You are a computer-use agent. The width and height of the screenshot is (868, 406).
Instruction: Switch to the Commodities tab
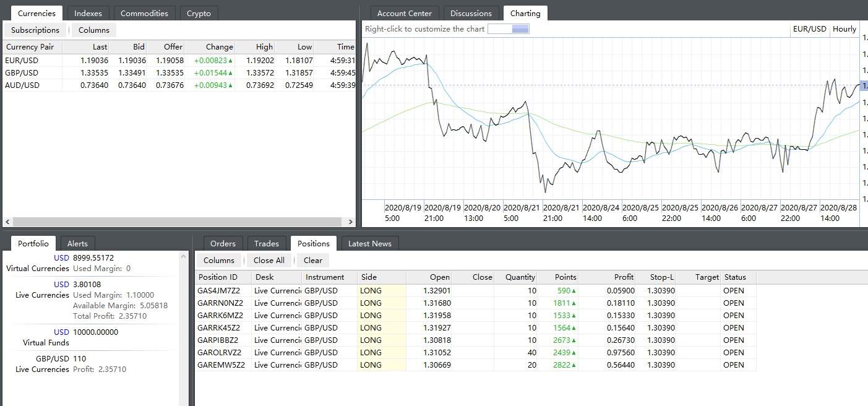click(145, 13)
